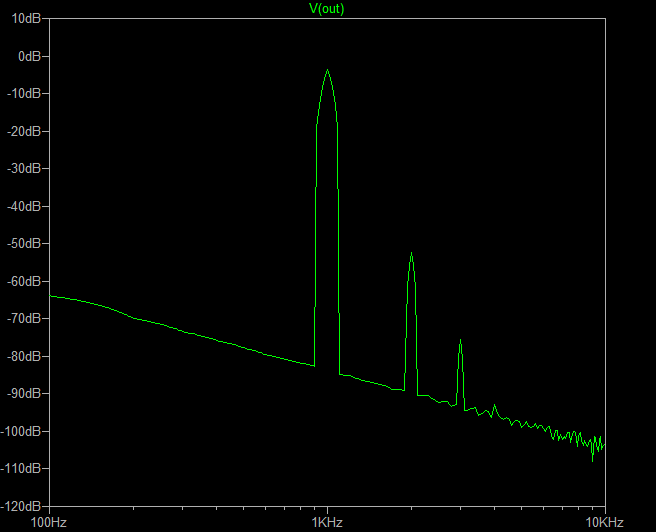This screenshot has width=656, height=532.
Task: Click the -10dB axis label
Action: (x=24, y=93)
